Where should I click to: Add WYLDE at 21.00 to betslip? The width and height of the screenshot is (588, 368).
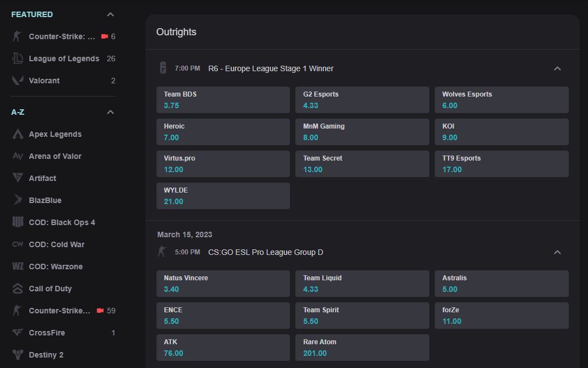223,196
